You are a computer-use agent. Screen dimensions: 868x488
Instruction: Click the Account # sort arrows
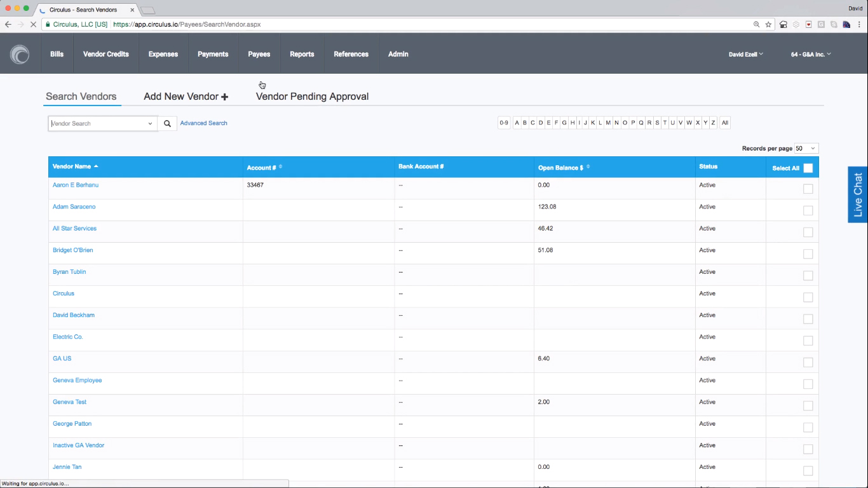[x=280, y=167]
